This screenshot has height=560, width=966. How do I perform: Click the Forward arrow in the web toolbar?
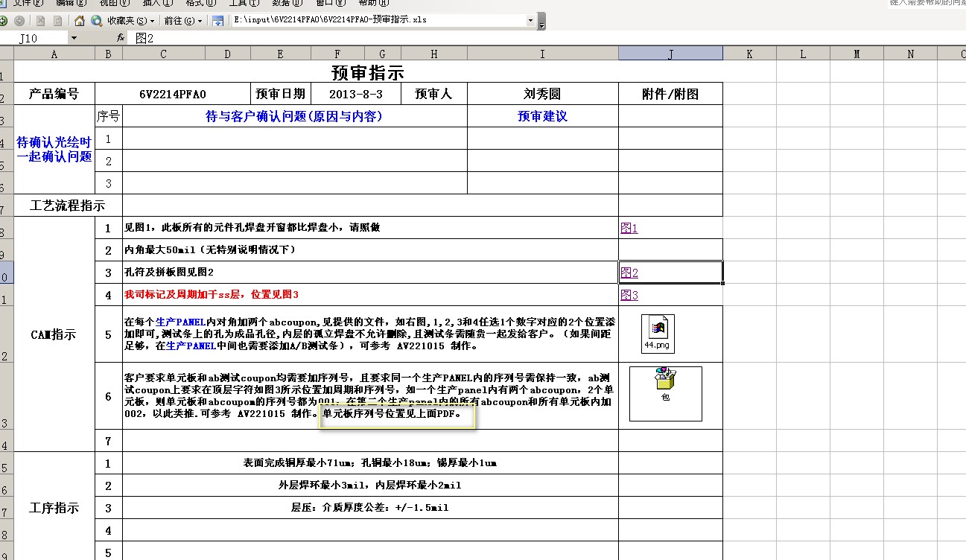click(x=19, y=21)
